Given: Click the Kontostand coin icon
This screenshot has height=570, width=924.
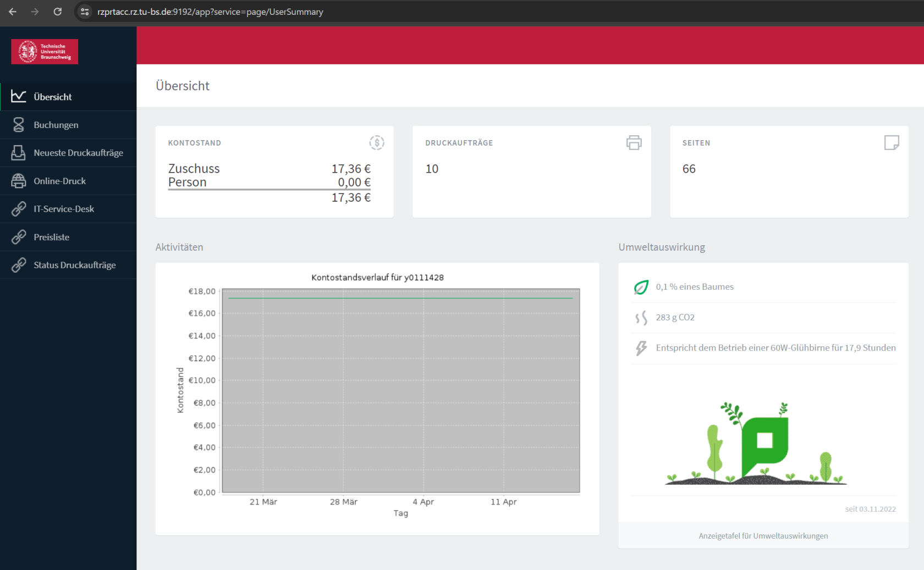Looking at the screenshot, I should (x=377, y=143).
